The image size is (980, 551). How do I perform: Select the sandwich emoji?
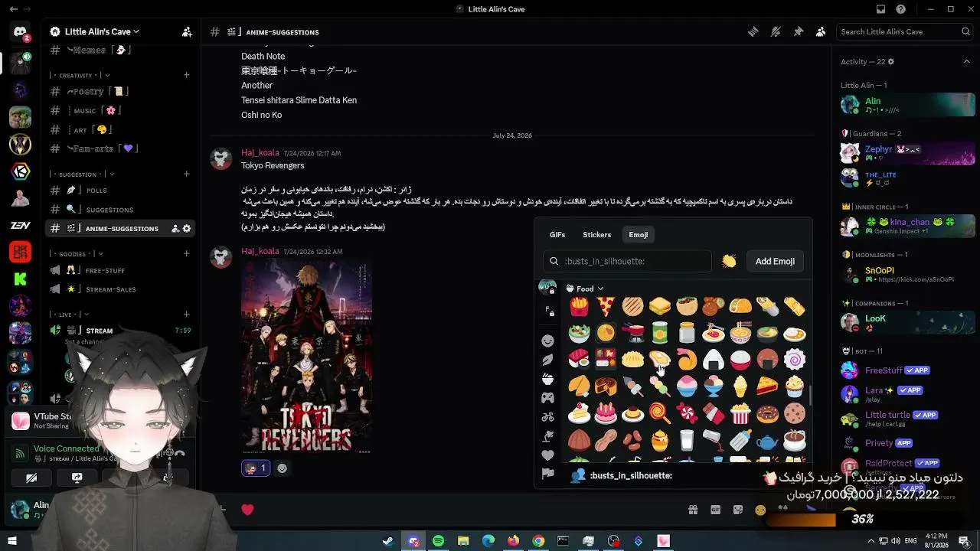[660, 307]
